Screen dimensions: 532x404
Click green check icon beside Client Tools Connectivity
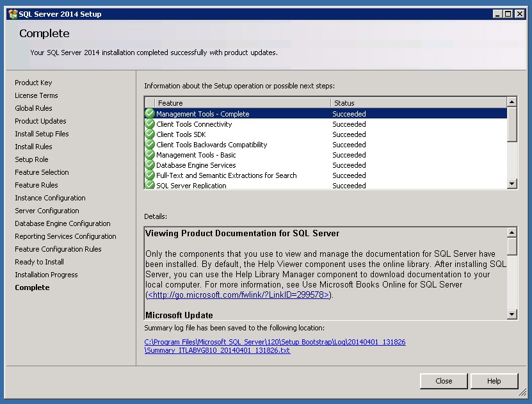click(x=150, y=124)
